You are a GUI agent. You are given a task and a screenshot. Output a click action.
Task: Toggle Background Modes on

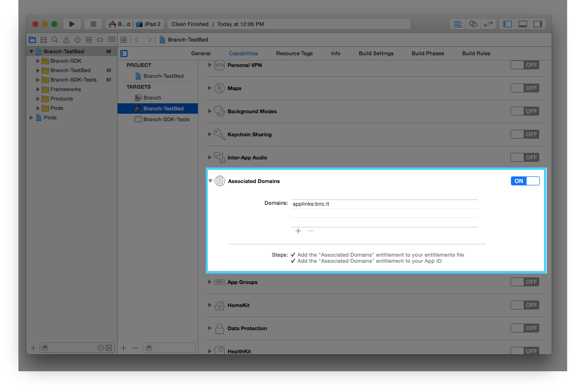(x=525, y=111)
